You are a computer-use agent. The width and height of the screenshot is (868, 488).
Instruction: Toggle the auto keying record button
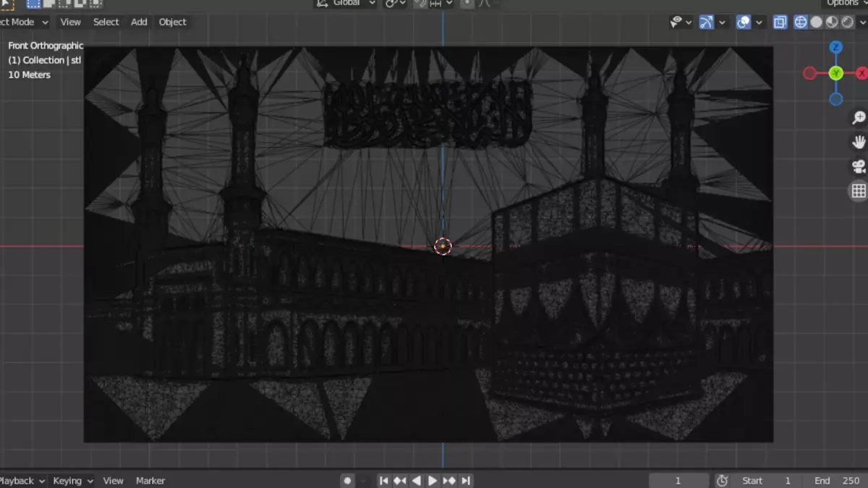click(x=348, y=481)
